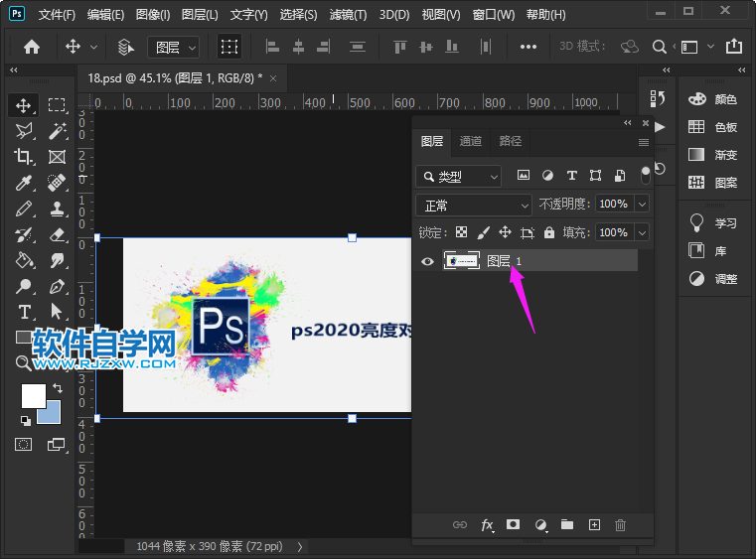The image size is (756, 559).
Task: Toggle lock transparent pixels option
Action: tap(462, 232)
